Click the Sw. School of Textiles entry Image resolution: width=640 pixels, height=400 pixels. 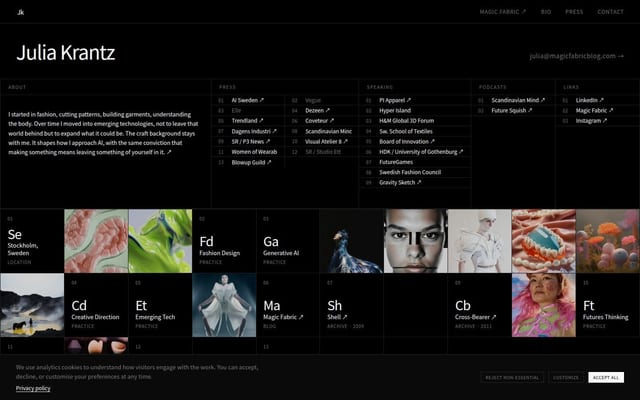click(406, 131)
